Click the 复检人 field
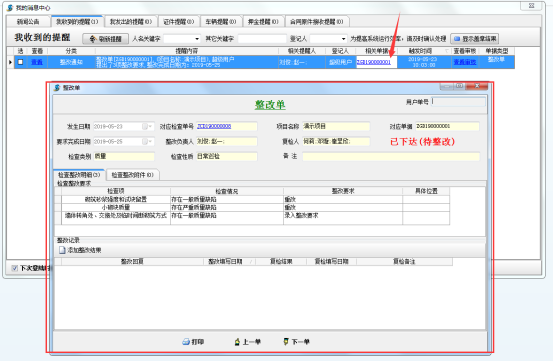Viewport: 554px width, 361px height. coord(336,141)
